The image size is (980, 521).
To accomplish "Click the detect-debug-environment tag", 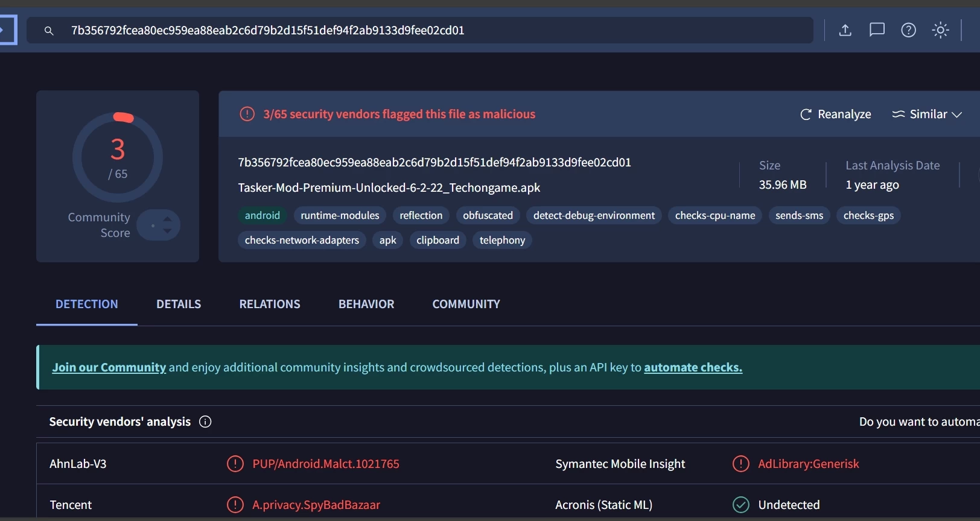I will (594, 215).
